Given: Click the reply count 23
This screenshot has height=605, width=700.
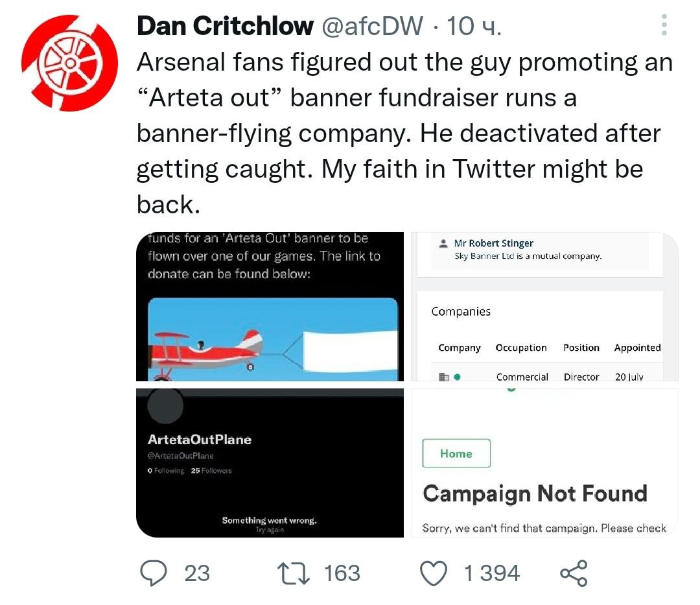Looking at the screenshot, I should 197,573.
